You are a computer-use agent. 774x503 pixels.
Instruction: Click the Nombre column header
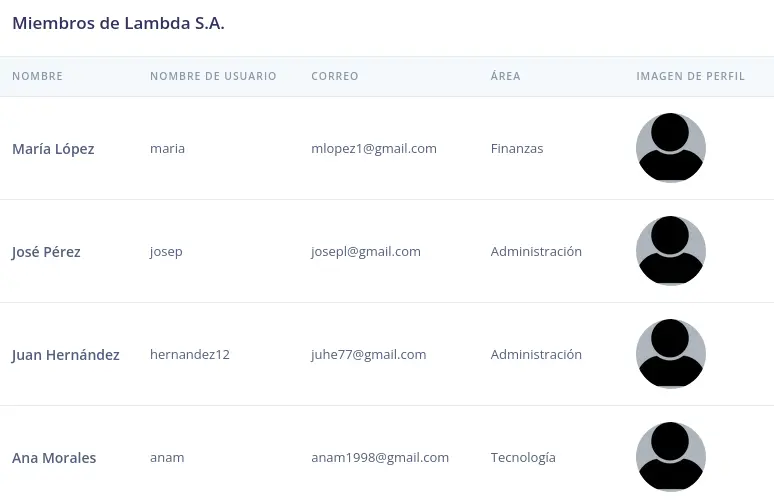(37, 76)
